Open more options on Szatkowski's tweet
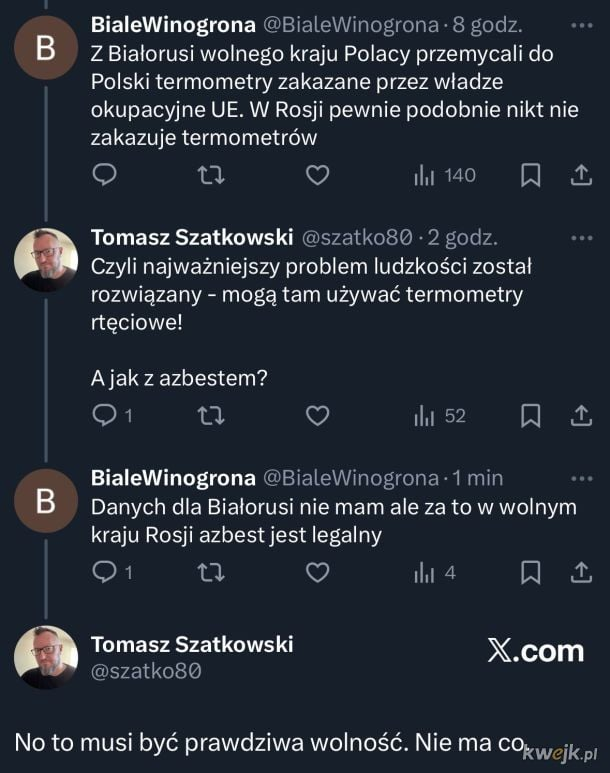 point(581,238)
